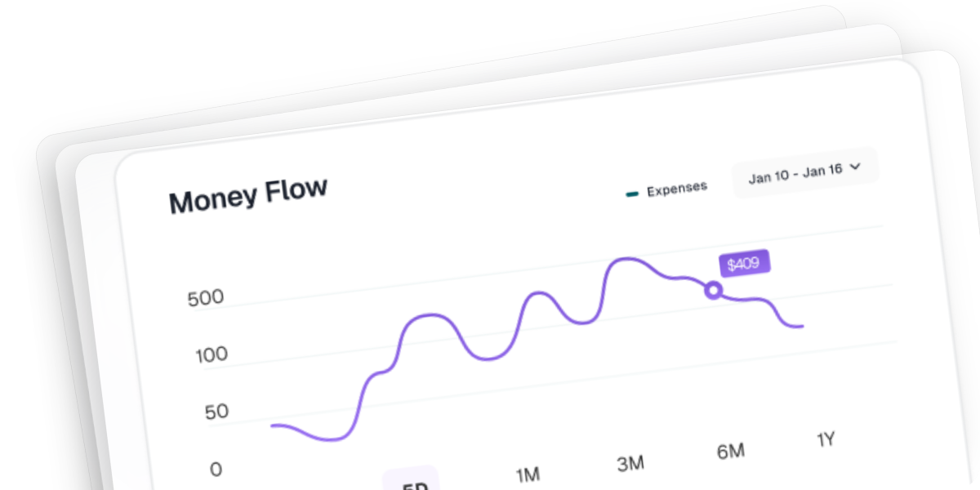Select the 3M time range tab

pos(630,464)
